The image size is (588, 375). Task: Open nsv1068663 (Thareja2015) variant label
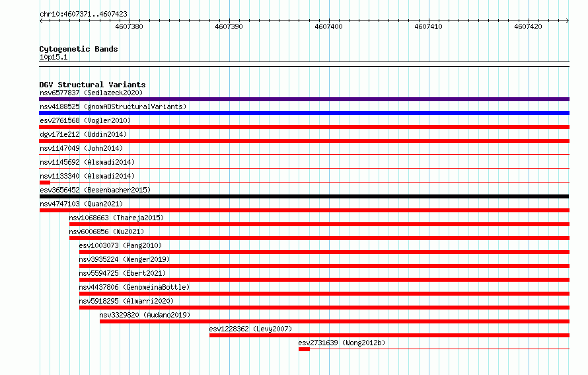click(x=116, y=218)
